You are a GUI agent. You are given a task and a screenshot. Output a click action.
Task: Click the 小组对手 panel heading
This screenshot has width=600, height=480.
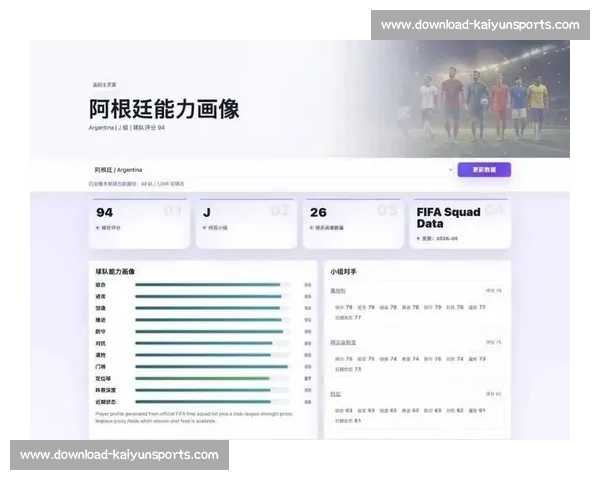point(343,271)
